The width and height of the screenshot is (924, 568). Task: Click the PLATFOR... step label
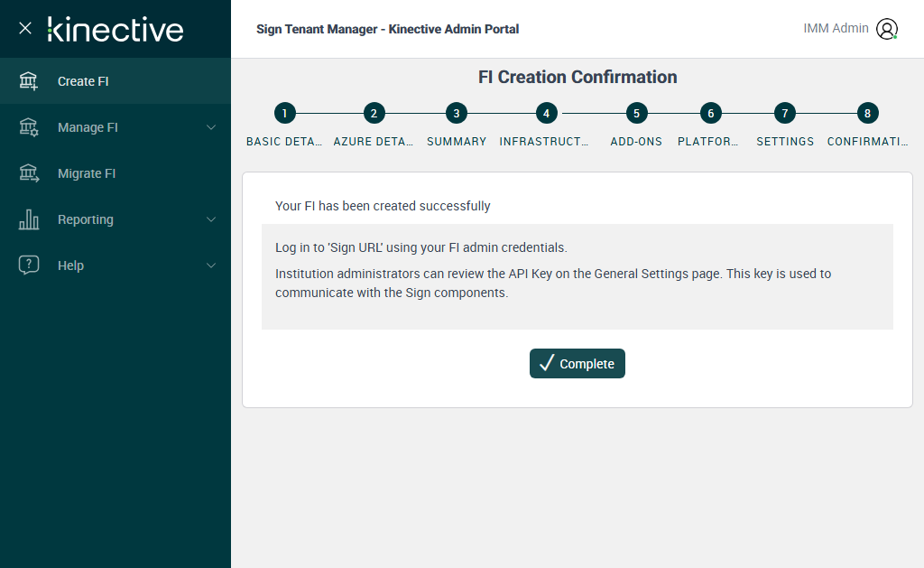coord(707,142)
